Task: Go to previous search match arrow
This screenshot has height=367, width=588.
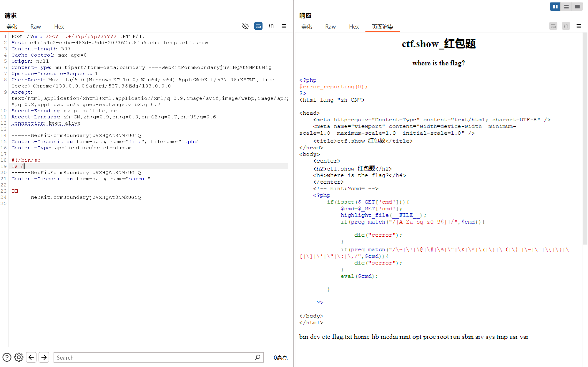Action: click(31, 357)
